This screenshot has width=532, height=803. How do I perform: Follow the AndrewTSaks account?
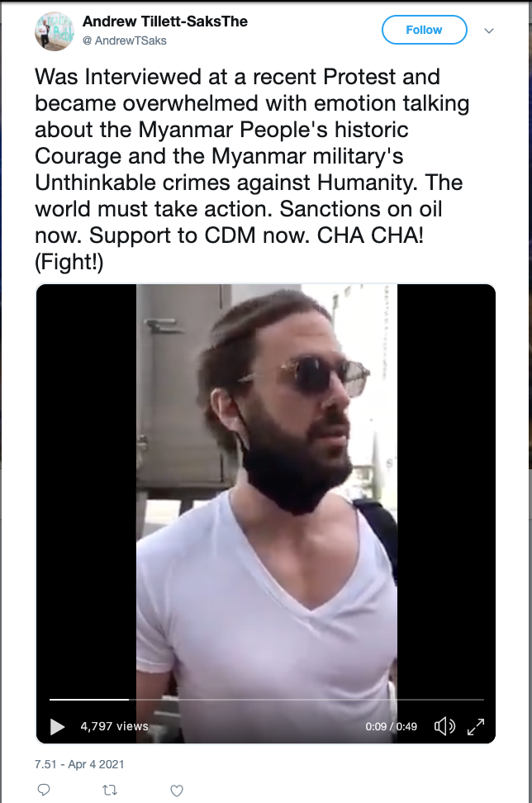click(424, 30)
